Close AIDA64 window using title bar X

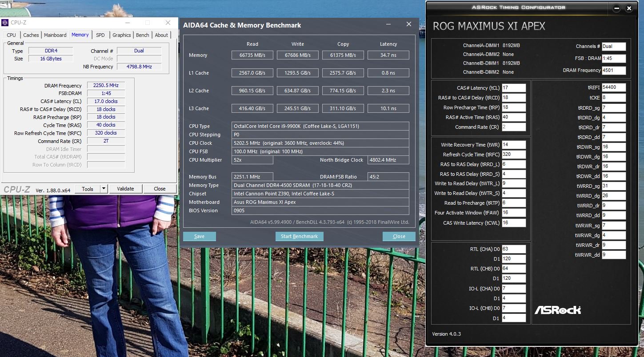[x=409, y=25]
